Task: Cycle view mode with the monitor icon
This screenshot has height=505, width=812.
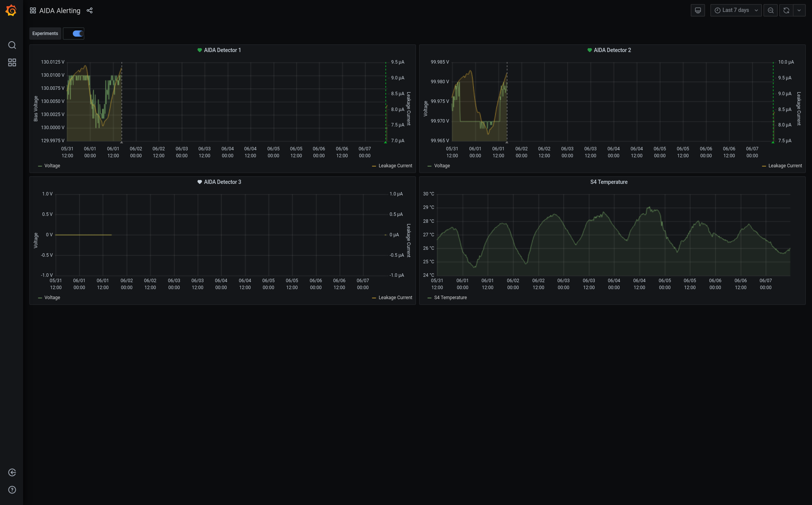Action: click(698, 10)
